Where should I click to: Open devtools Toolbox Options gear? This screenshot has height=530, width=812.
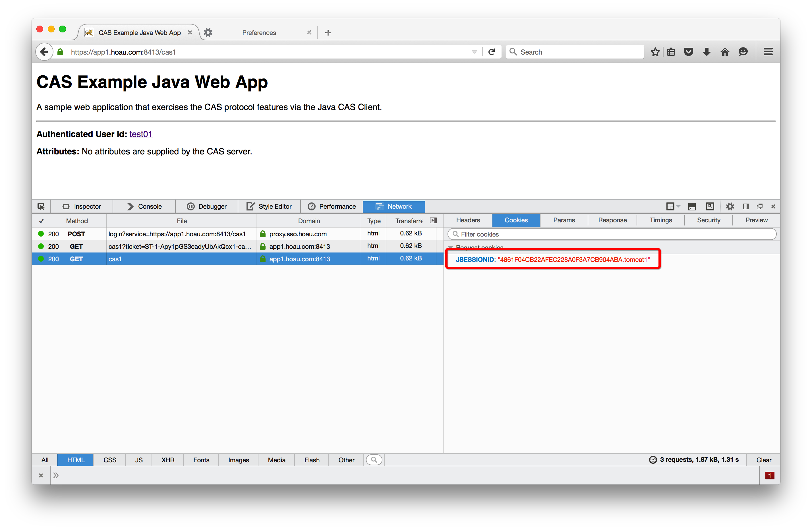[x=730, y=206]
